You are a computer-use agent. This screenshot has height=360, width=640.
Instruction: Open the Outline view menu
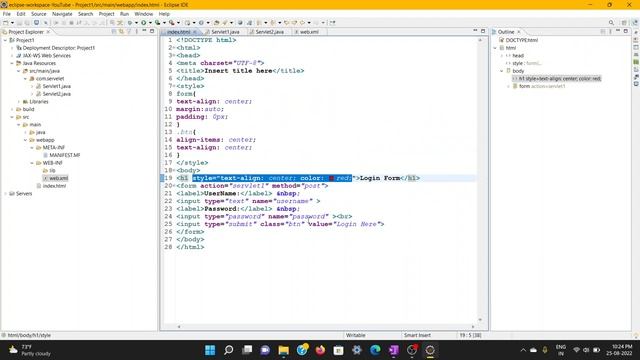[611, 31]
